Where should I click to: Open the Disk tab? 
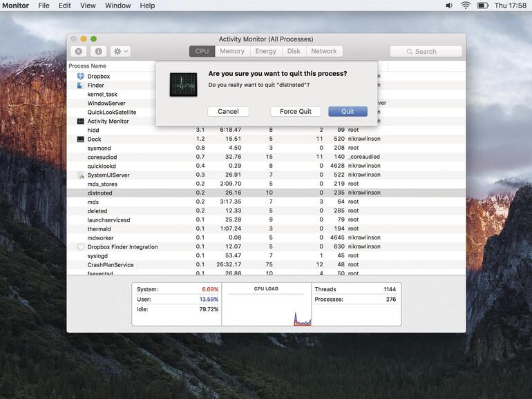pos(294,51)
